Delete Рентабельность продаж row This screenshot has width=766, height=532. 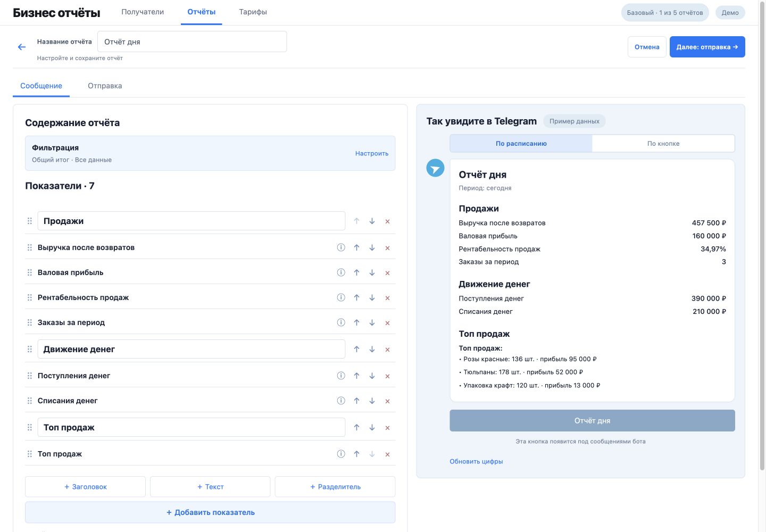(387, 298)
